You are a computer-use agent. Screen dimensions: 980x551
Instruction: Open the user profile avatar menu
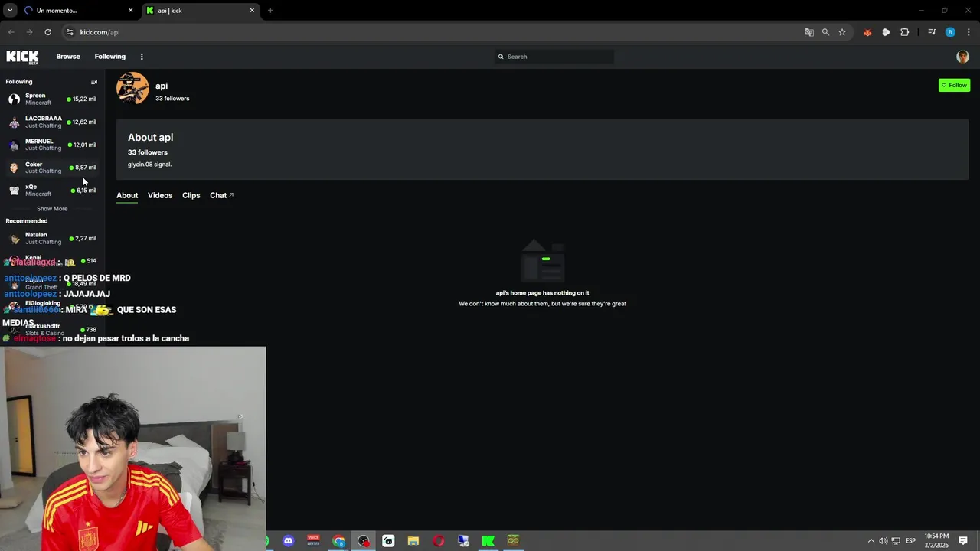pos(962,57)
